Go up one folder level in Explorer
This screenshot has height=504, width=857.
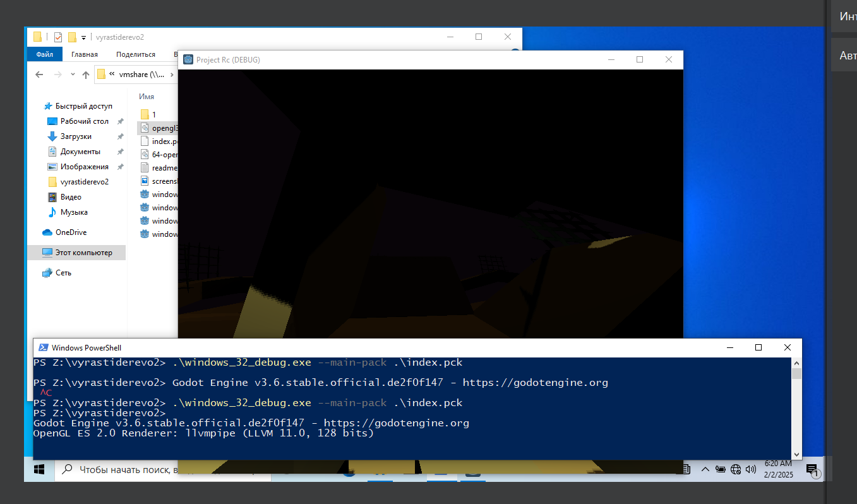coord(86,75)
